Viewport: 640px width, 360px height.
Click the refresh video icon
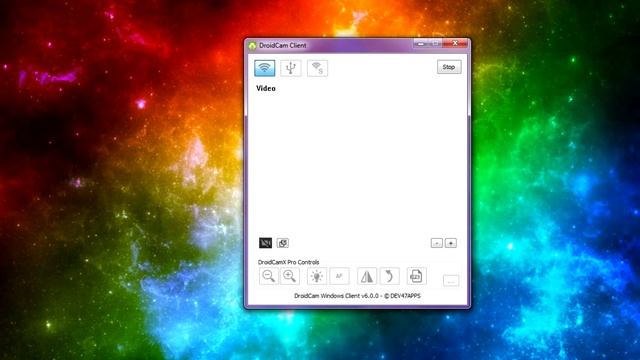pyautogui.click(x=282, y=243)
